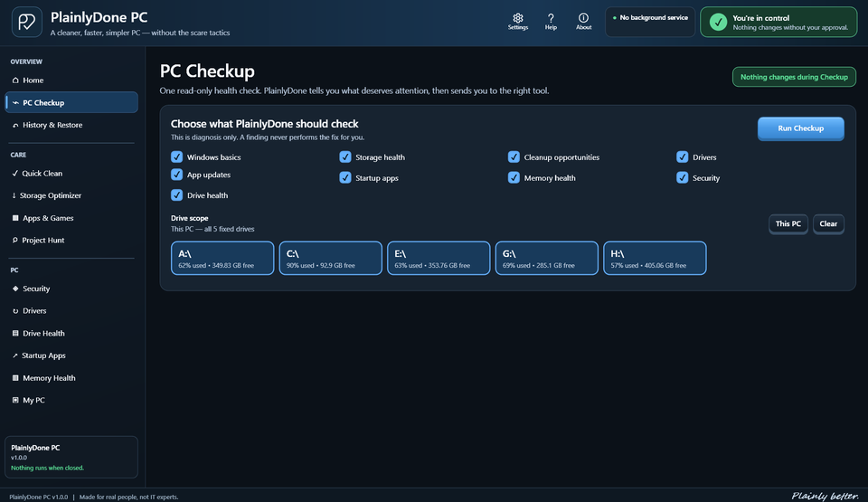Viewport: 868px width, 502px height.
Task: Open the Memory Health sidebar page
Action: pos(71,378)
